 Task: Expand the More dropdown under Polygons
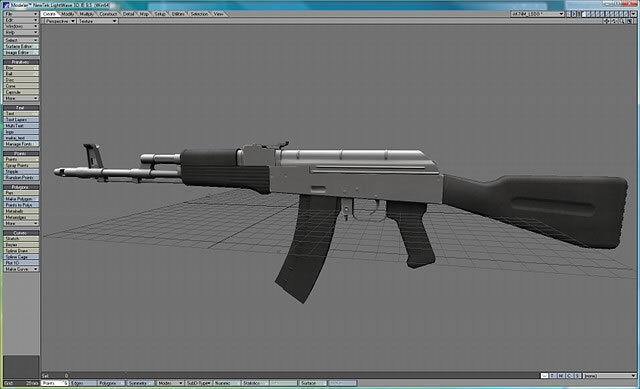(21, 223)
